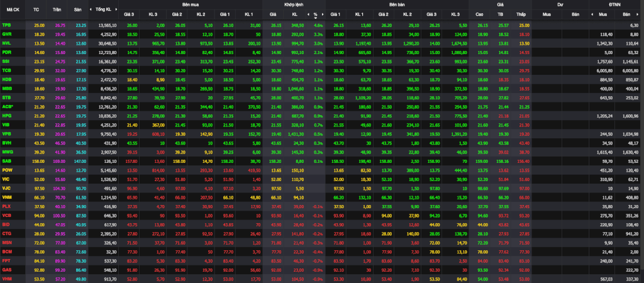This screenshot has height=283, width=644.
Task: Open CTG stock ticker
Action: coord(6,233)
